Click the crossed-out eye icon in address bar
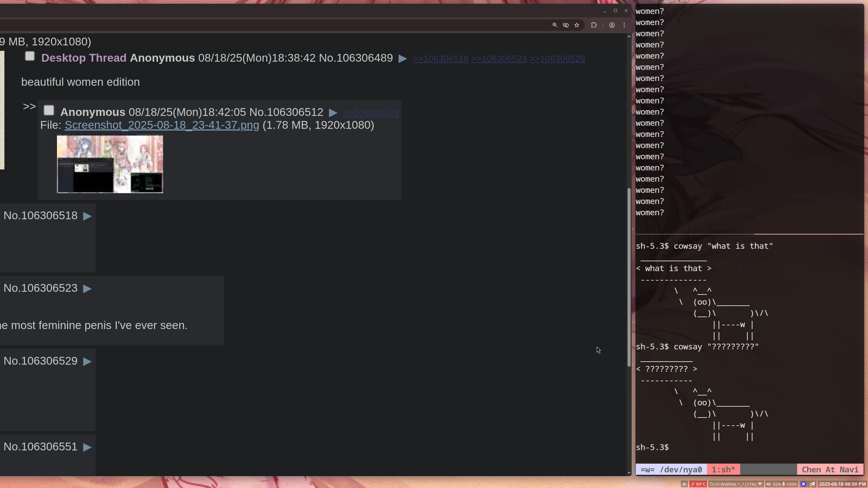 click(566, 25)
